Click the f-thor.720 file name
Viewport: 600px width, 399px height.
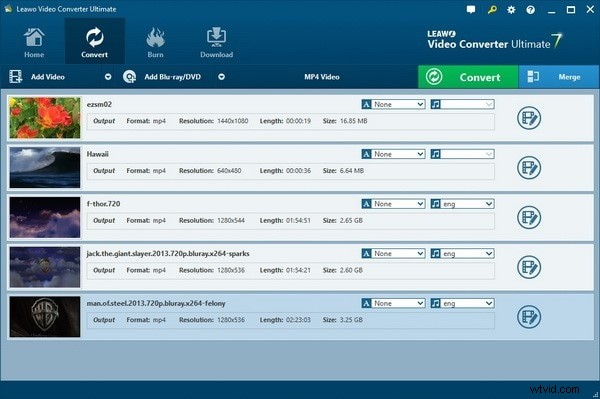click(103, 204)
